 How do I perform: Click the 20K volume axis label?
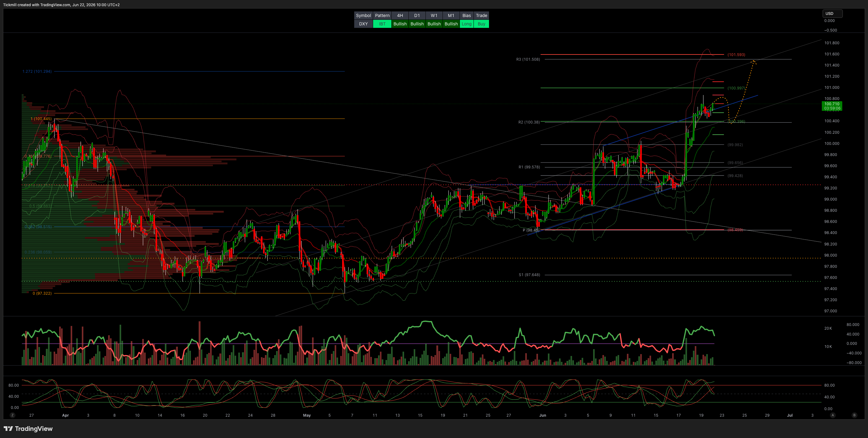(828, 328)
